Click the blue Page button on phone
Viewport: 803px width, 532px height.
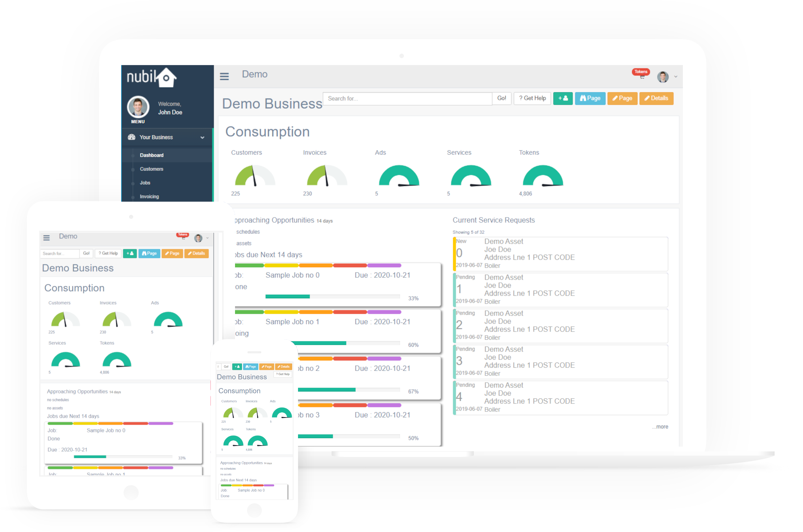point(251,367)
